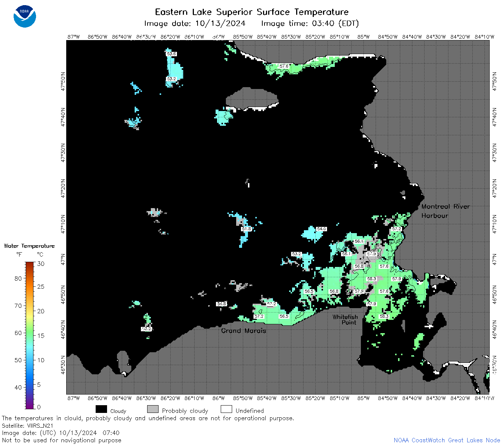504x446 pixels.
Task: Click the °C unit label in legend
Action: (40, 254)
